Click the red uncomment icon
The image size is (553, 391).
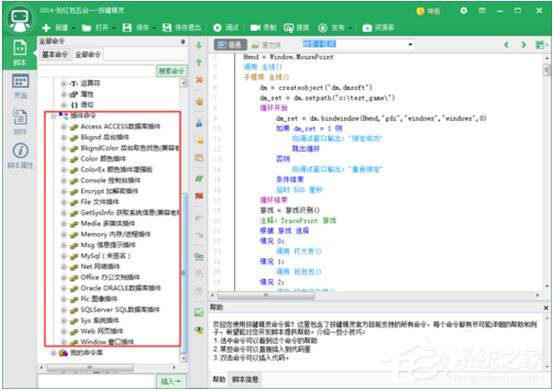coord(199,196)
